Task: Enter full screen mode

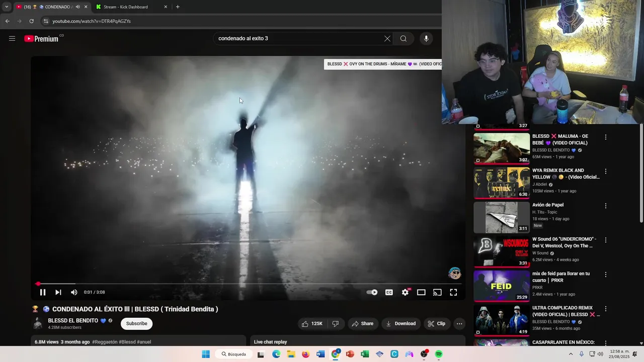Action: (x=453, y=292)
